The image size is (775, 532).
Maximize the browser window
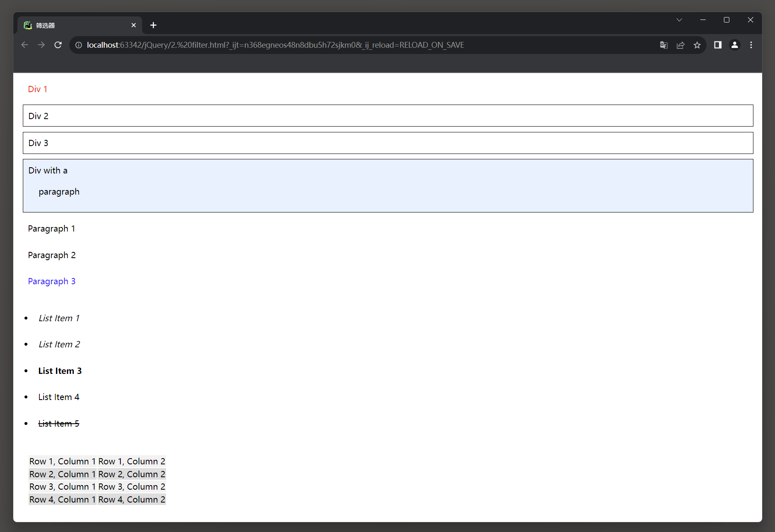[x=726, y=20]
